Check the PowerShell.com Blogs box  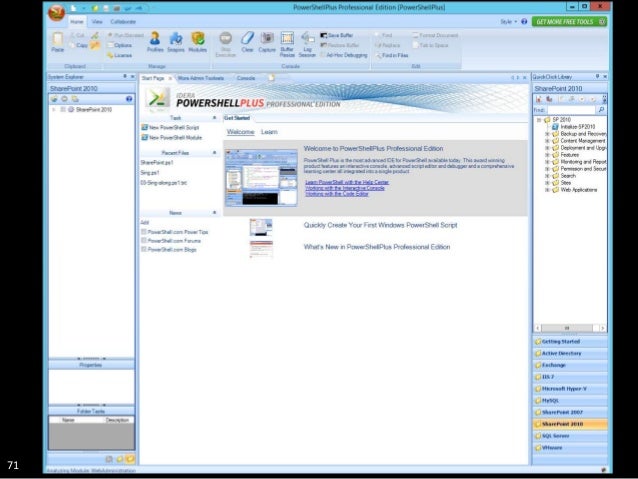tap(144, 249)
